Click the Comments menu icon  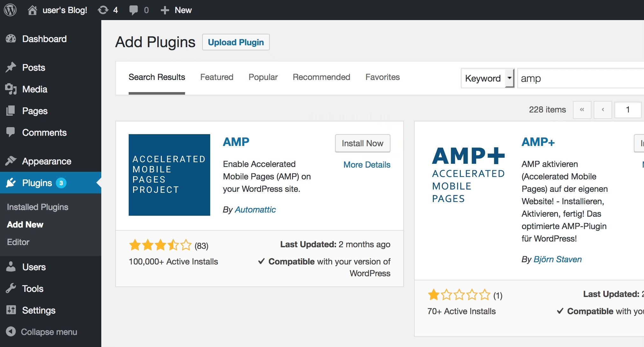point(11,132)
